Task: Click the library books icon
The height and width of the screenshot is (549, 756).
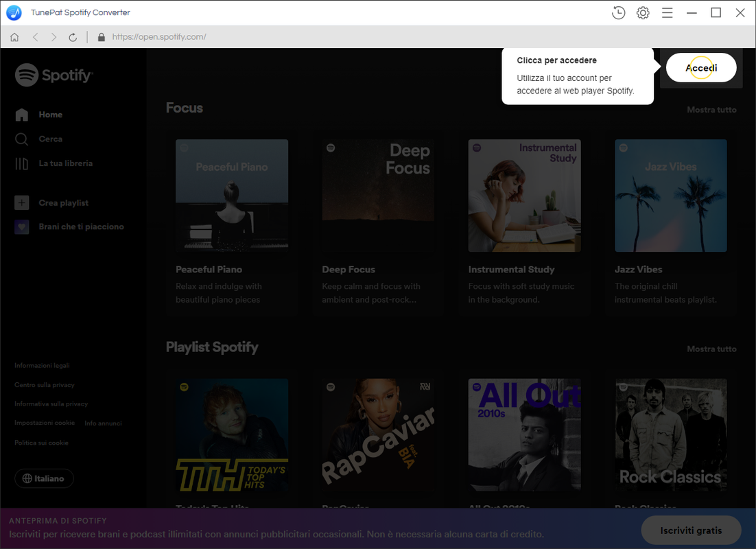Action: point(22,163)
